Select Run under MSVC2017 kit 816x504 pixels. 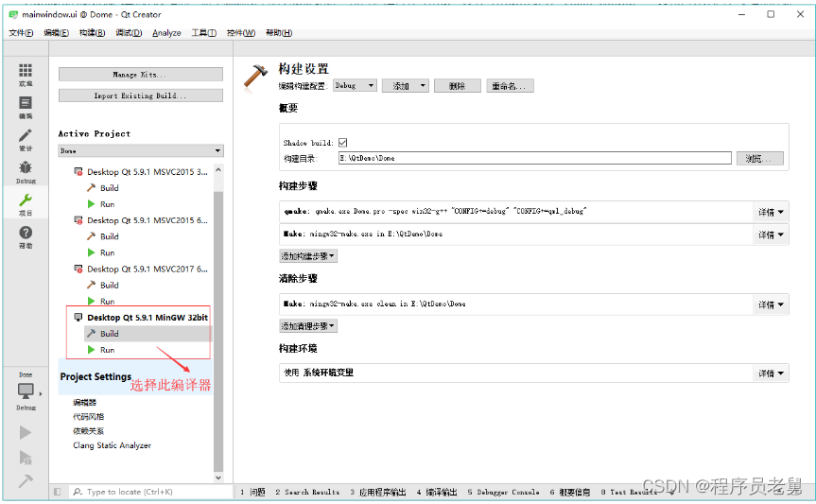tap(107, 302)
